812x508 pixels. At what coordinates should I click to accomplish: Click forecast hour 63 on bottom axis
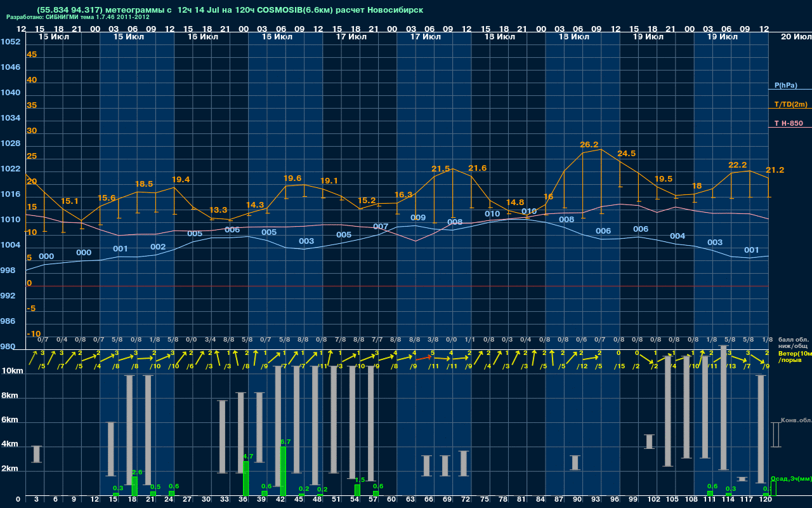tap(411, 500)
